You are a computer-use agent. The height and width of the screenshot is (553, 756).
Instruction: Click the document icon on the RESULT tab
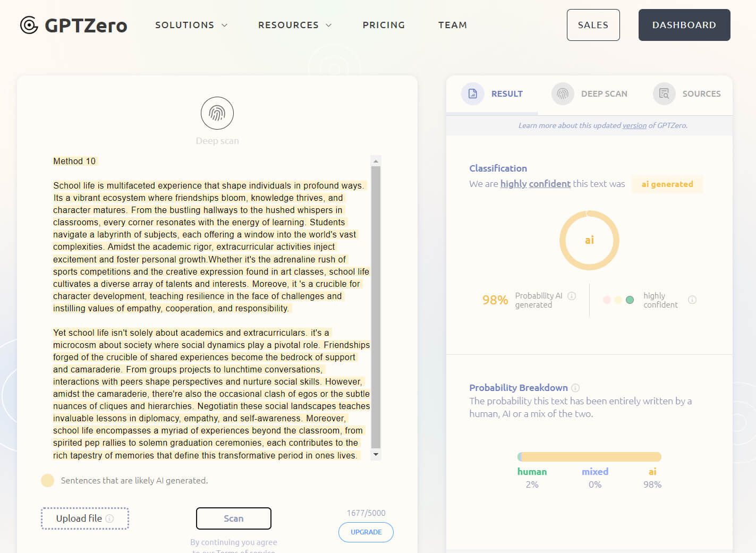point(472,93)
